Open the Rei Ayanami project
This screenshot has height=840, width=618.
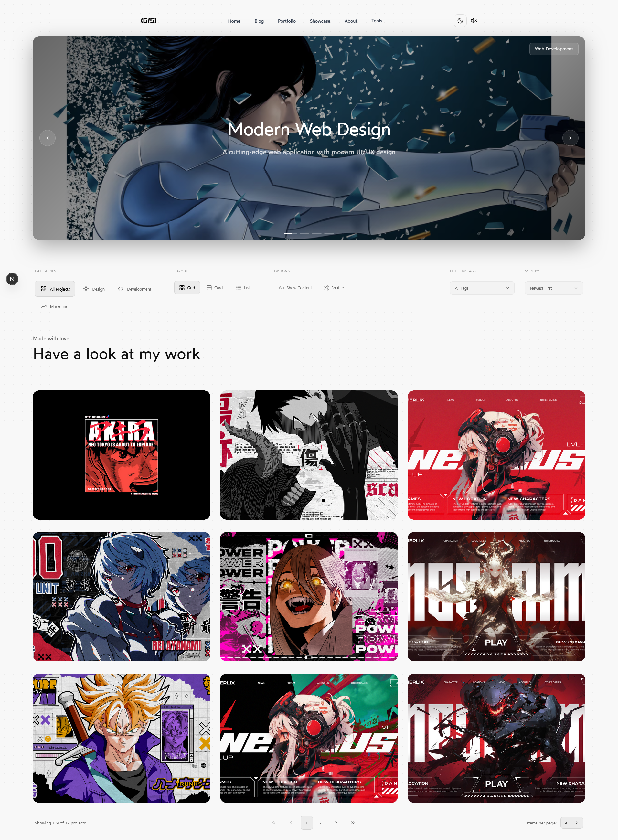click(x=121, y=596)
